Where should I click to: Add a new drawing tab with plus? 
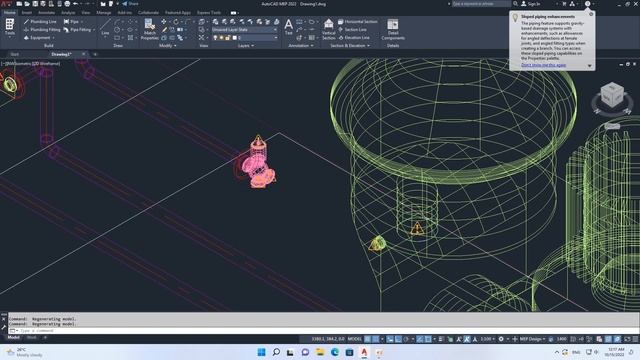click(95, 54)
